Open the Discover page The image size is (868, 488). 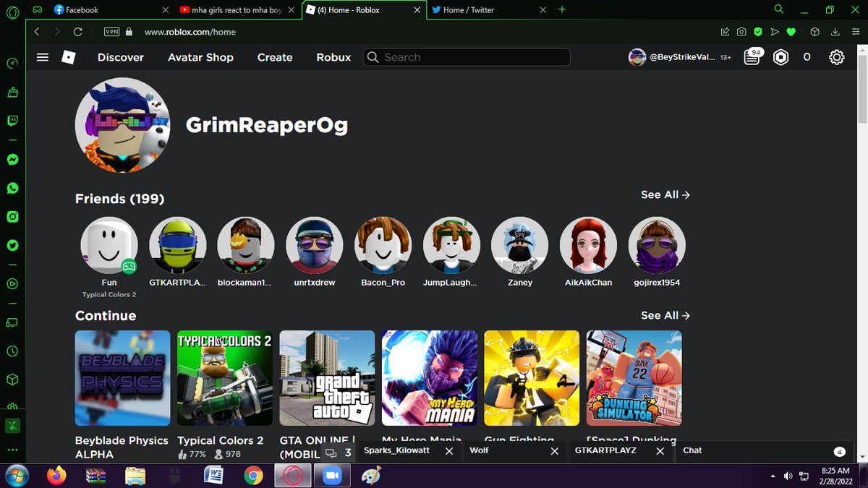coord(121,57)
